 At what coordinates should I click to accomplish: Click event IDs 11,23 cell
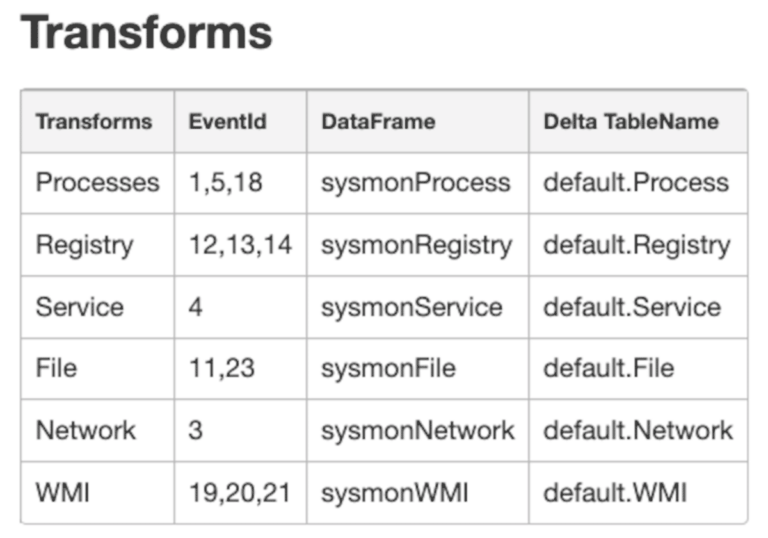(222, 368)
